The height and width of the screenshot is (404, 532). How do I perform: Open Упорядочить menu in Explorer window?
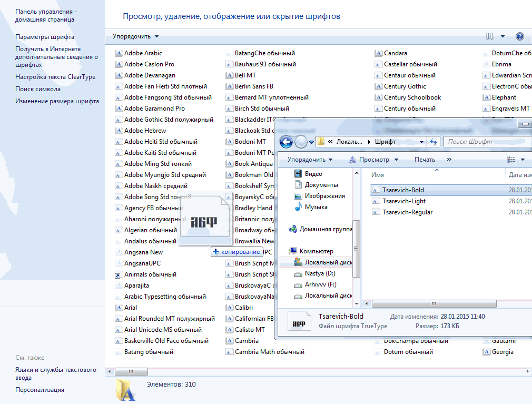coord(310,160)
